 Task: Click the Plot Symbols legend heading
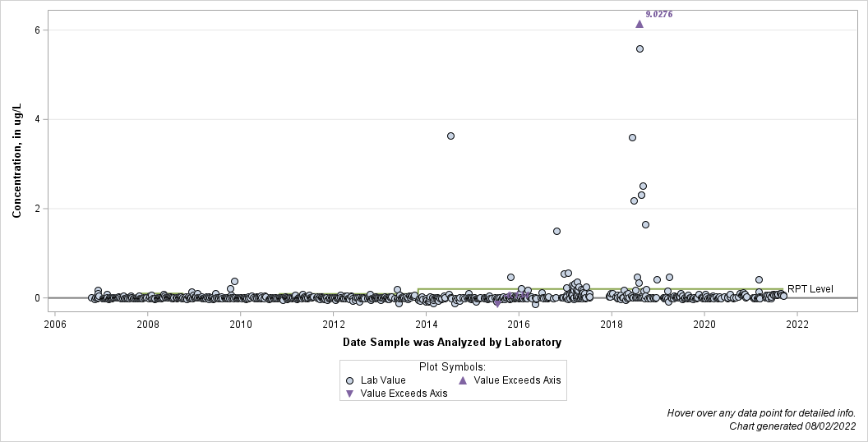[x=452, y=366]
